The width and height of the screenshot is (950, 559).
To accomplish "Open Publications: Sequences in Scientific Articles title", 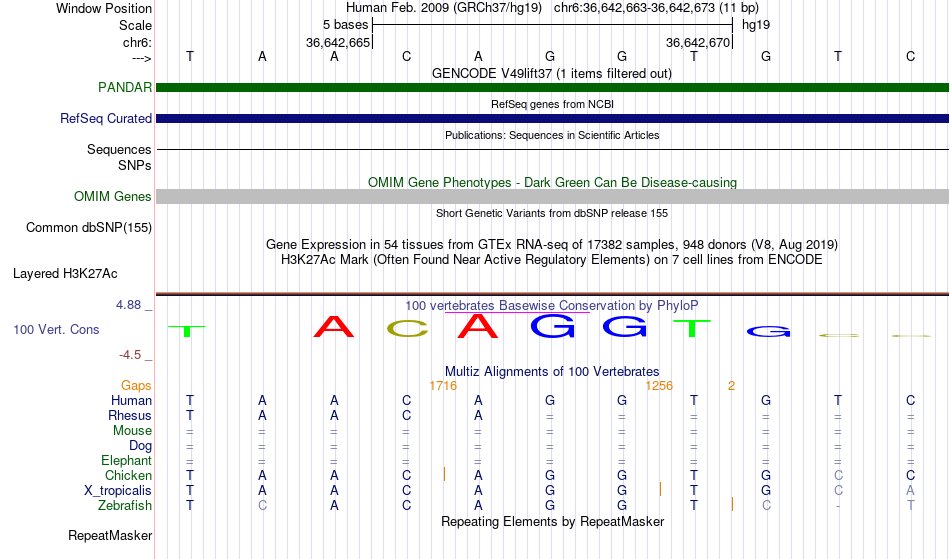I will tap(552, 135).
